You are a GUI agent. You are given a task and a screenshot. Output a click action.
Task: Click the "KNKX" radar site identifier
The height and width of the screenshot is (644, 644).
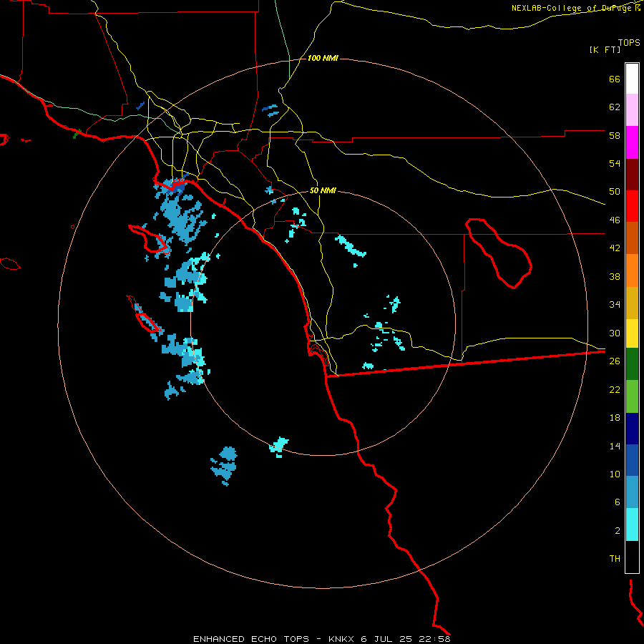[341, 639]
